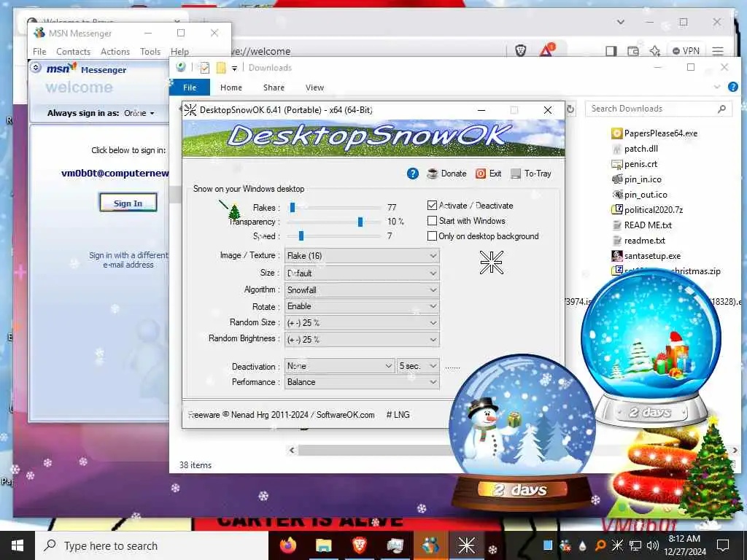747x560 pixels.
Task: Click the Transparency slider handle
Action: point(360,222)
